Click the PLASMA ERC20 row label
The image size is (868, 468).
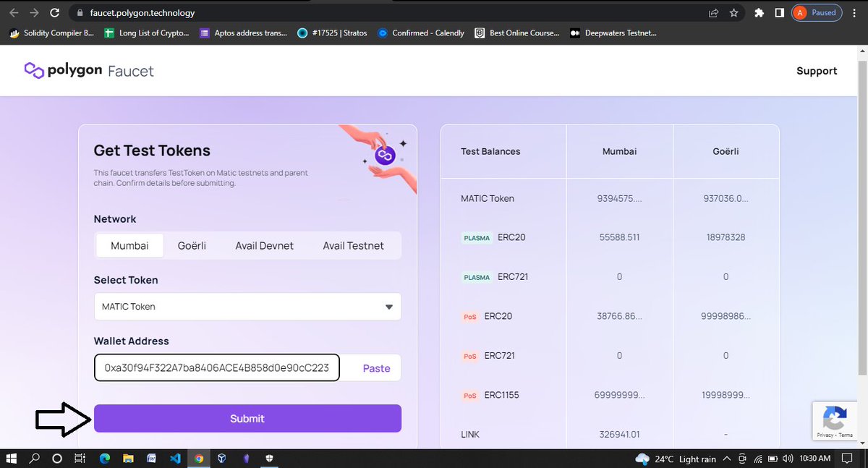click(493, 237)
